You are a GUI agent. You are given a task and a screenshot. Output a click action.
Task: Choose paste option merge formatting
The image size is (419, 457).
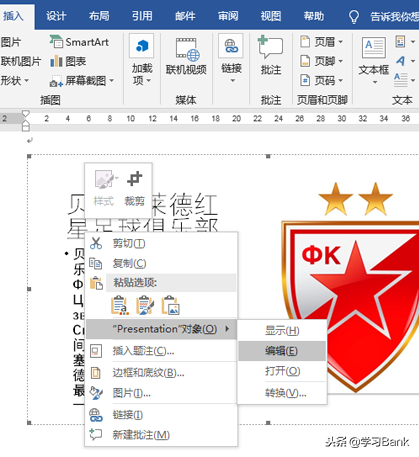tap(145, 305)
